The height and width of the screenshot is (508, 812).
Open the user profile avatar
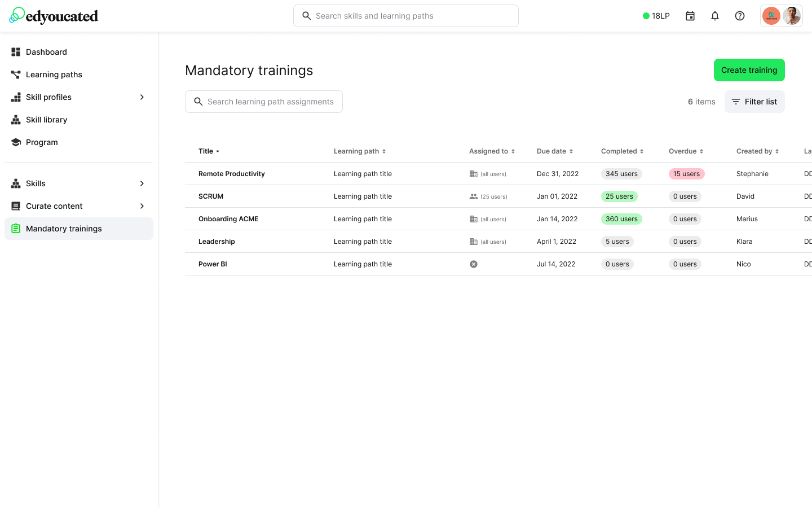click(792, 16)
